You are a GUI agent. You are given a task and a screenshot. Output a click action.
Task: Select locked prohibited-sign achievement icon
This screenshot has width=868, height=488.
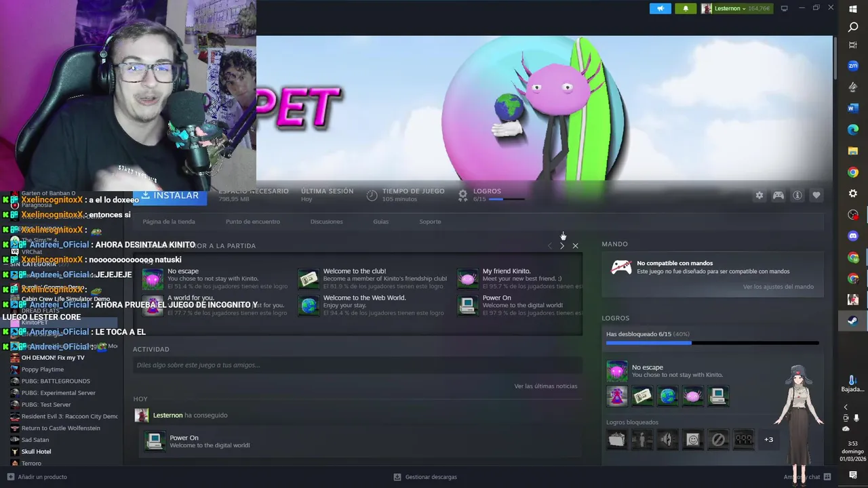[x=718, y=440]
